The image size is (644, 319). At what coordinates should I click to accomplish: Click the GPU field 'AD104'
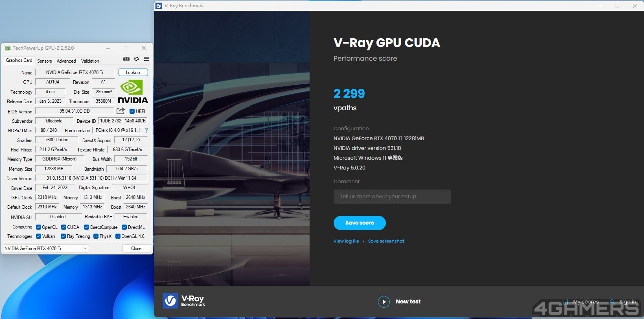pos(52,82)
